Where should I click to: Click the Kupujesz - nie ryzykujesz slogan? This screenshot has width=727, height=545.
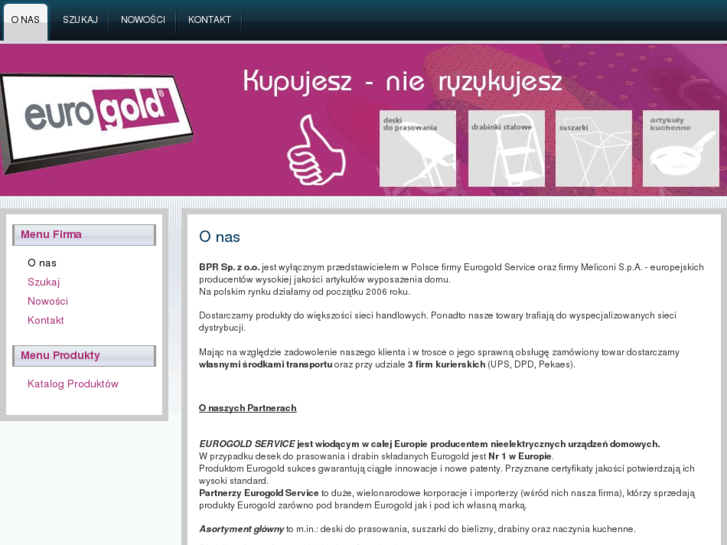[402, 81]
